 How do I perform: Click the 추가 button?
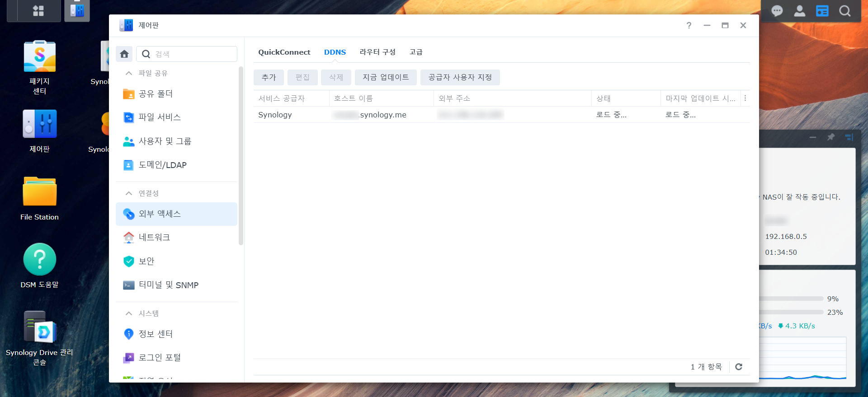point(269,77)
